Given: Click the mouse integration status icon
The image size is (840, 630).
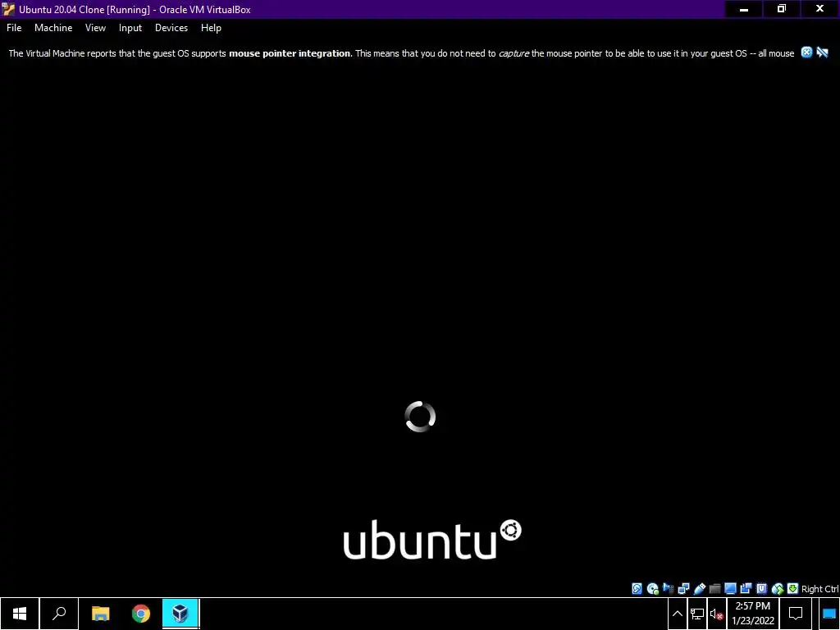Looking at the screenshot, I should pyautogui.click(x=778, y=589).
